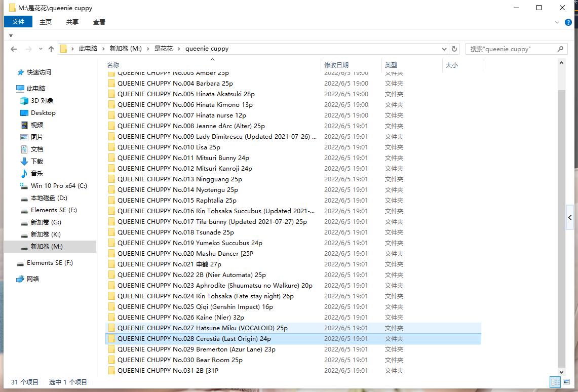
Task: Go back with the back arrow
Action: coord(14,49)
